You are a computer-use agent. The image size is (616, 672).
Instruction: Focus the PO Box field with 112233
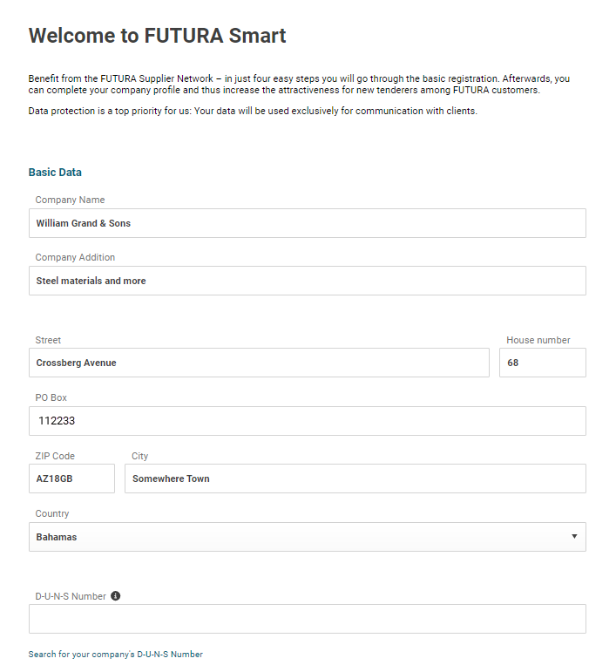307,421
